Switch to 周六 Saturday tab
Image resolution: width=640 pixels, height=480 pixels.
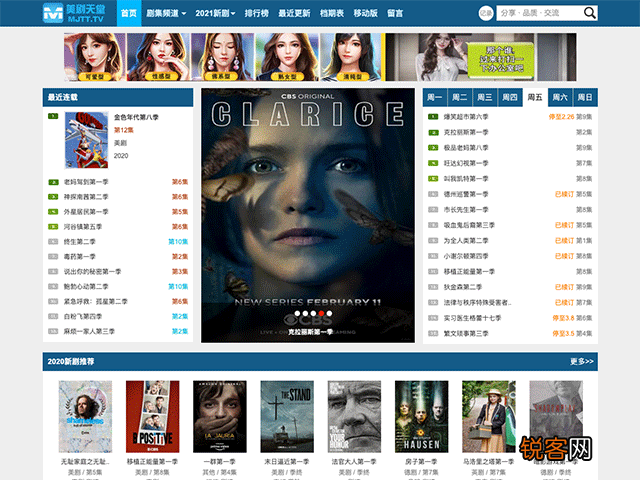560,97
